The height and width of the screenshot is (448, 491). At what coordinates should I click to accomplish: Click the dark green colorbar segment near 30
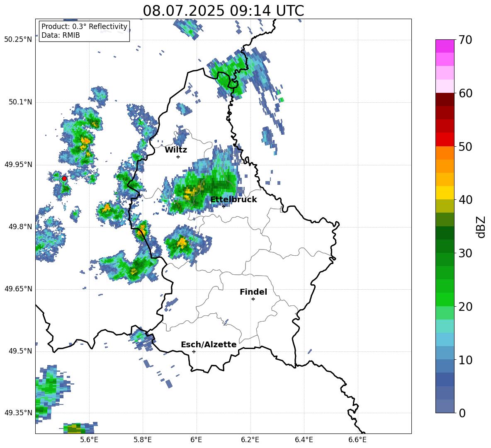(x=445, y=246)
